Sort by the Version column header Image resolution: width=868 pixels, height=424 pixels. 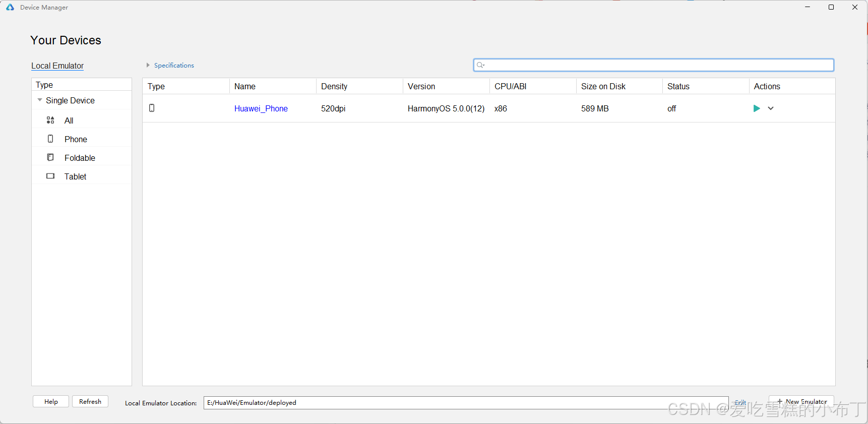tap(446, 86)
